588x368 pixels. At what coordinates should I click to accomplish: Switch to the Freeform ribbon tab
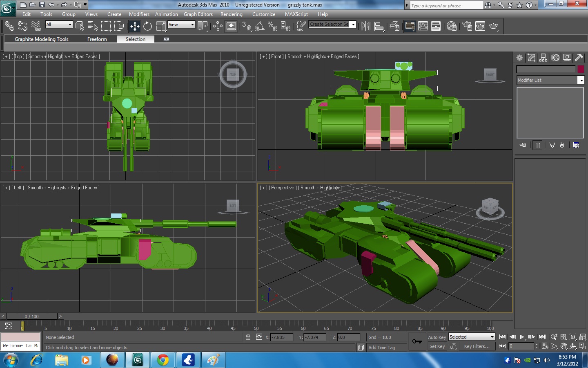(x=97, y=39)
